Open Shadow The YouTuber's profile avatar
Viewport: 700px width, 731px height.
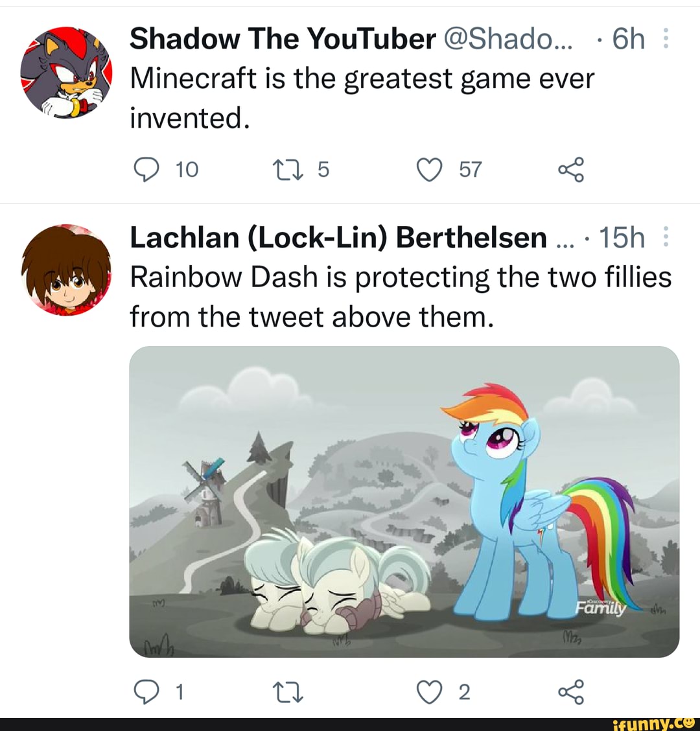pyautogui.click(x=66, y=73)
